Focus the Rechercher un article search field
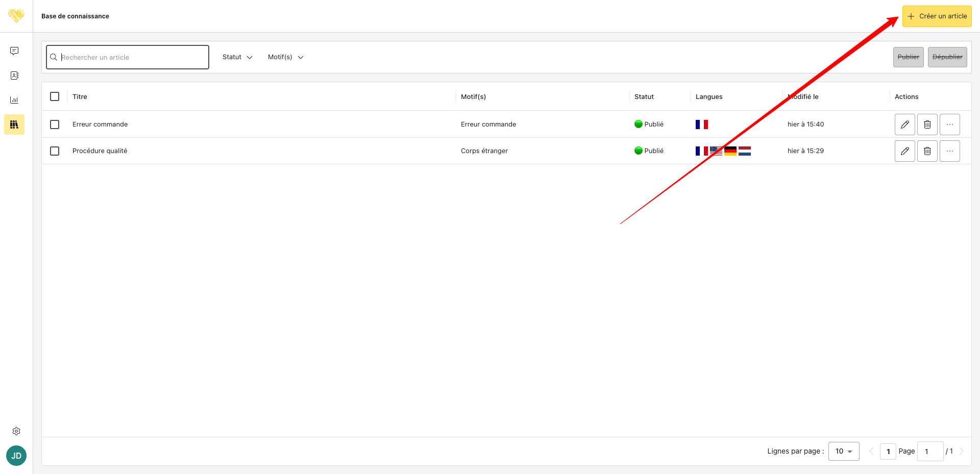980x474 pixels. 128,57
